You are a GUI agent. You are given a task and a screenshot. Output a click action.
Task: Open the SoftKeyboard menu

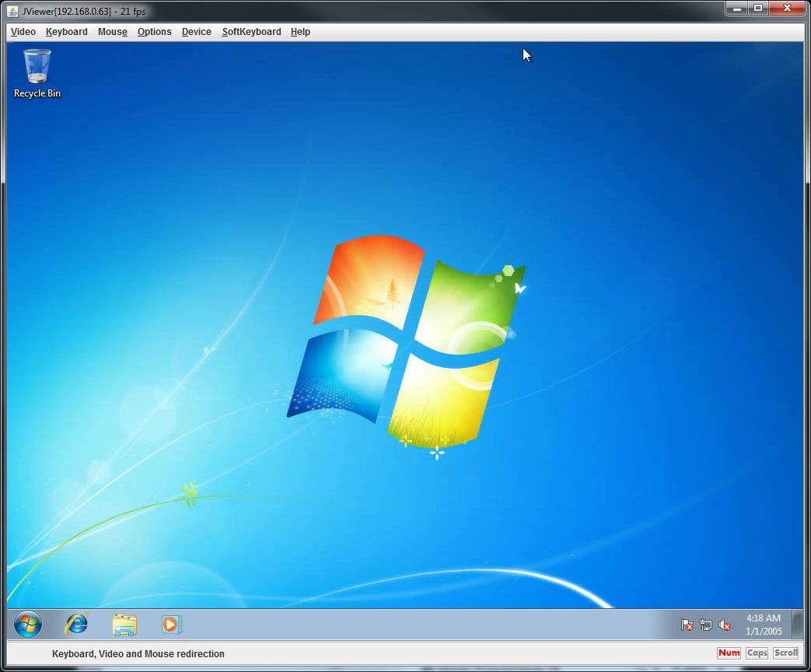tap(251, 32)
